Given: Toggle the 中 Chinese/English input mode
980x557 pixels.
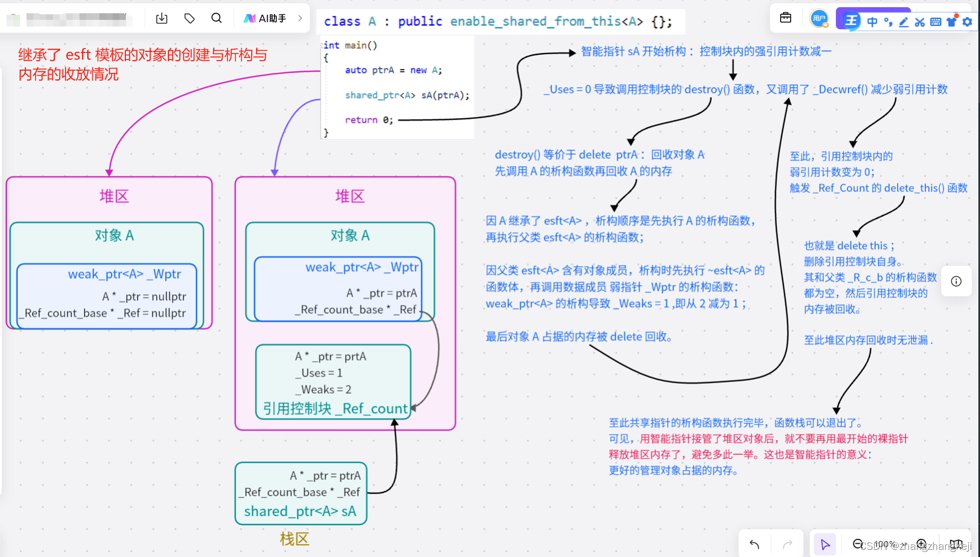Looking at the screenshot, I should tap(872, 22).
